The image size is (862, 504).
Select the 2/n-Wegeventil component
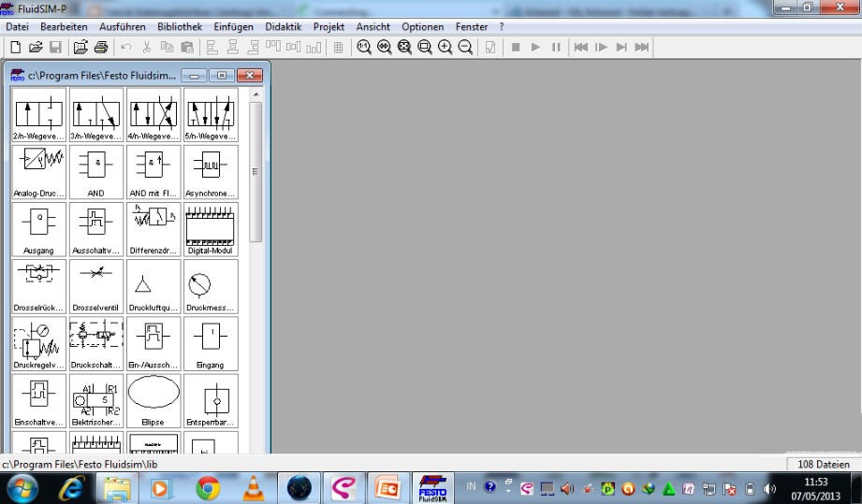39,115
